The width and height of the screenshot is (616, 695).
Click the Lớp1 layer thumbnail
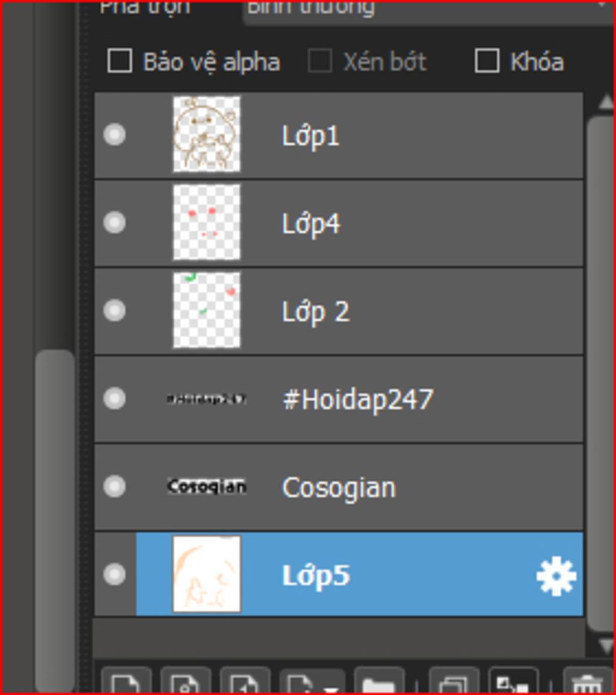click(x=206, y=134)
